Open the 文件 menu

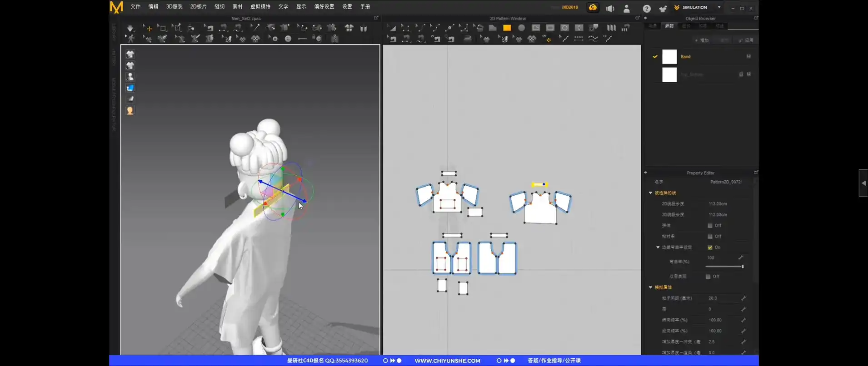(135, 7)
